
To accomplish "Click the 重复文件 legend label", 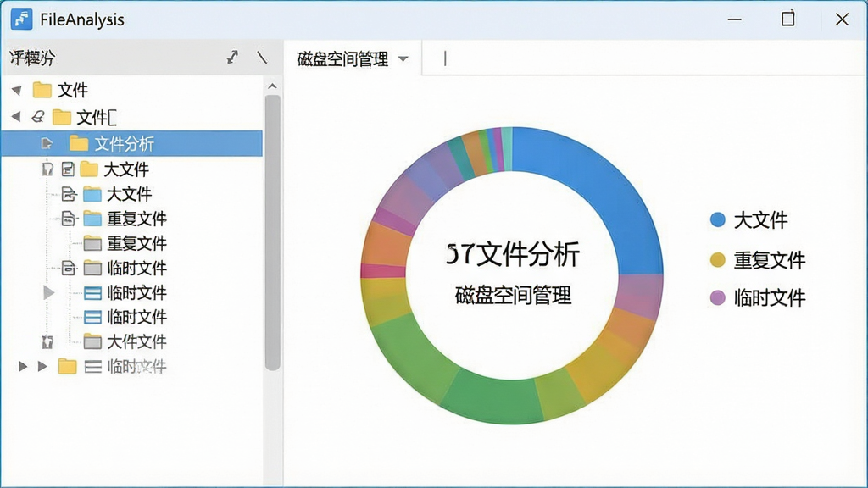I will point(770,260).
